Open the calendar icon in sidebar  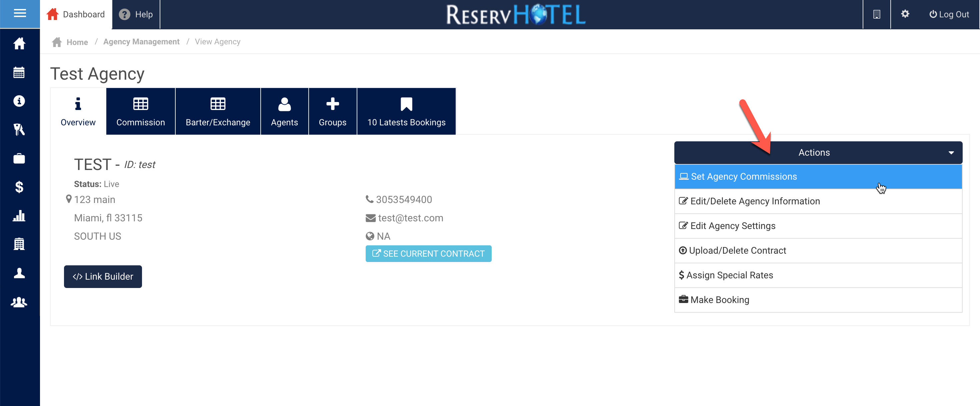[x=19, y=72]
